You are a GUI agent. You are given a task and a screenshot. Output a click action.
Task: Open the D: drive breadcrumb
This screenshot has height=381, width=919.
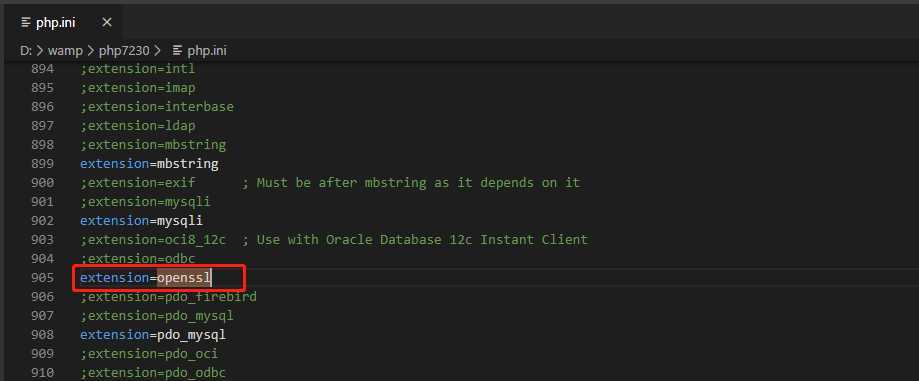[x=25, y=51]
